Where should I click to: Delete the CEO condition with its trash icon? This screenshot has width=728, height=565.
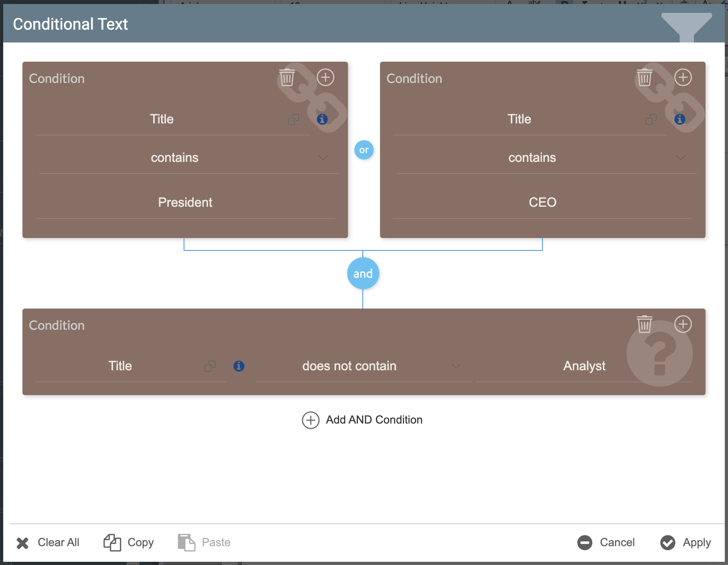644,77
